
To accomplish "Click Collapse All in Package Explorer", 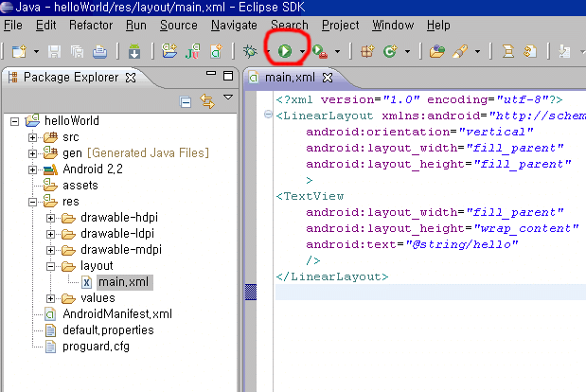I will pos(186,101).
